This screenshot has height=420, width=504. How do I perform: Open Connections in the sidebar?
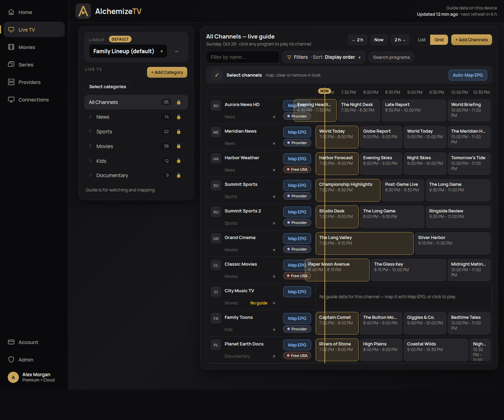tap(34, 100)
